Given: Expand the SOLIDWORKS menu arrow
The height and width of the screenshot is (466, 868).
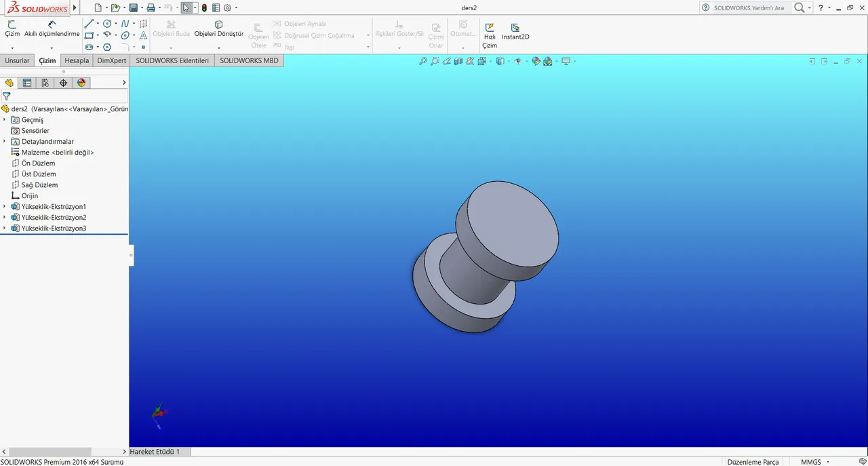Looking at the screenshot, I should pyautogui.click(x=75, y=8).
